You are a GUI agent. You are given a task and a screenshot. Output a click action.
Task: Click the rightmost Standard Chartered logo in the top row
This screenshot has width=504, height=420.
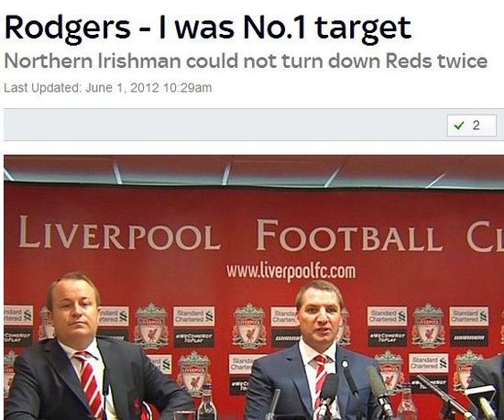click(x=469, y=316)
